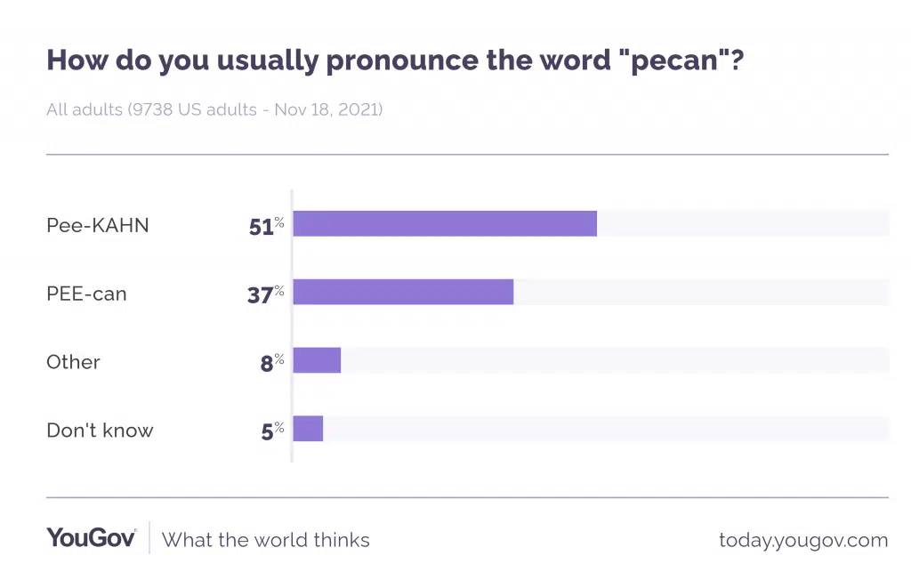Select the "All adults" sample subtitle
The width and height of the screenshot is (911, 588).
(214, 110)
